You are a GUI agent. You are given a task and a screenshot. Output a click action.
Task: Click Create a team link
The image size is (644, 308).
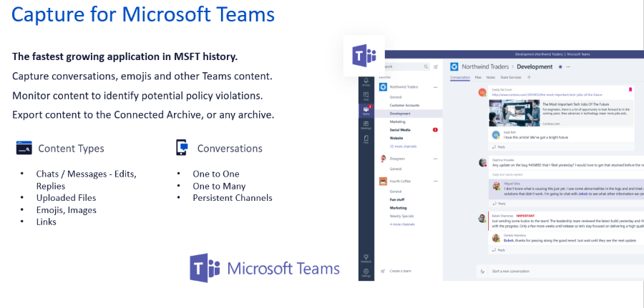click(400, 271)
